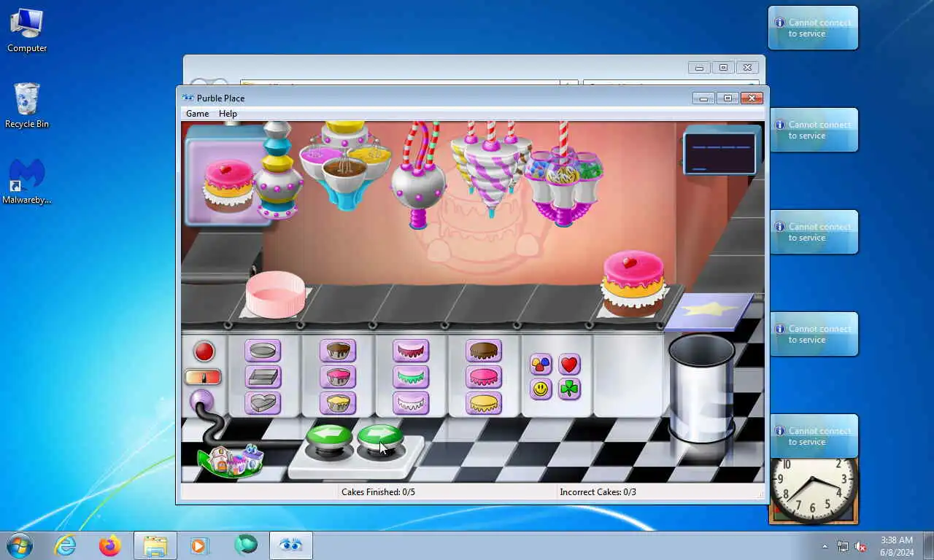Add the smiley face decoration button

[541, 389]
